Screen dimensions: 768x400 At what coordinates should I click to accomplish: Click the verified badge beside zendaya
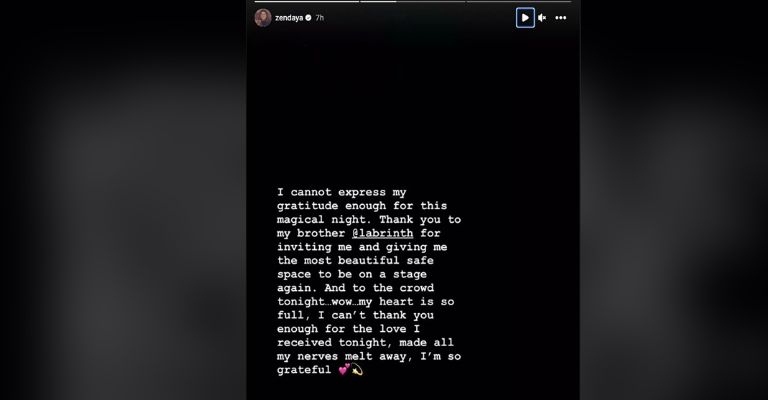click(x=309, y=18)
